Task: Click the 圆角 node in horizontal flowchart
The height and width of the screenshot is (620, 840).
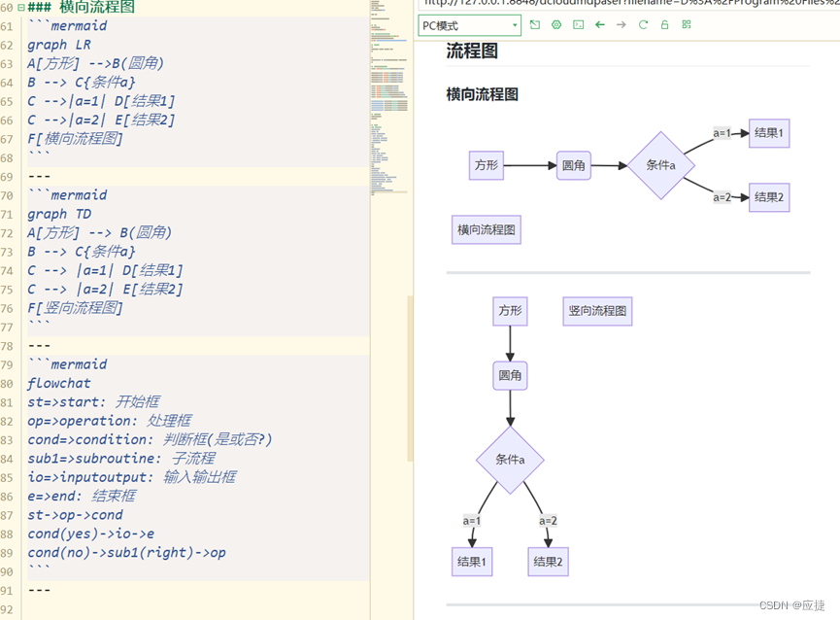Action: (x=574, y=165)
